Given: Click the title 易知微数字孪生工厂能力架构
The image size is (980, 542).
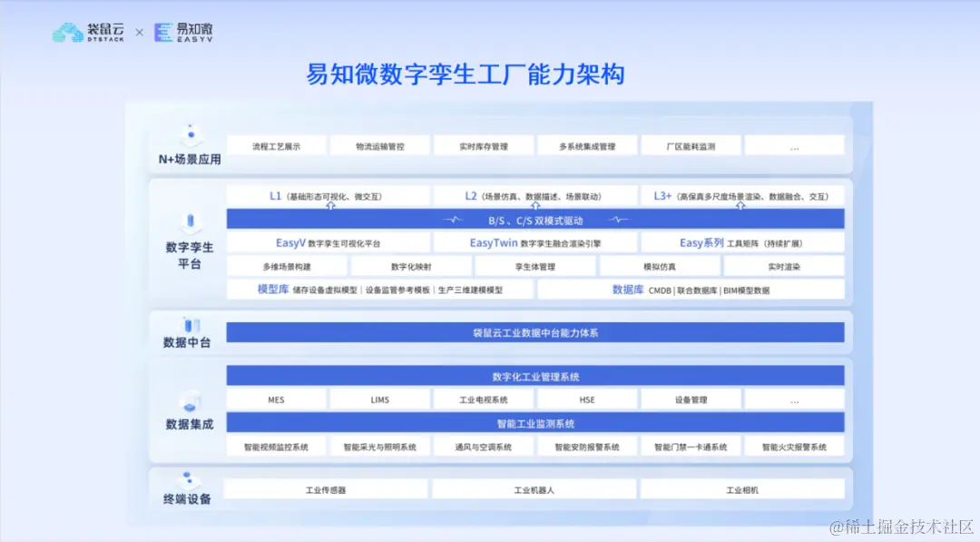Looking at the screenshot, I should pos(465,74).
